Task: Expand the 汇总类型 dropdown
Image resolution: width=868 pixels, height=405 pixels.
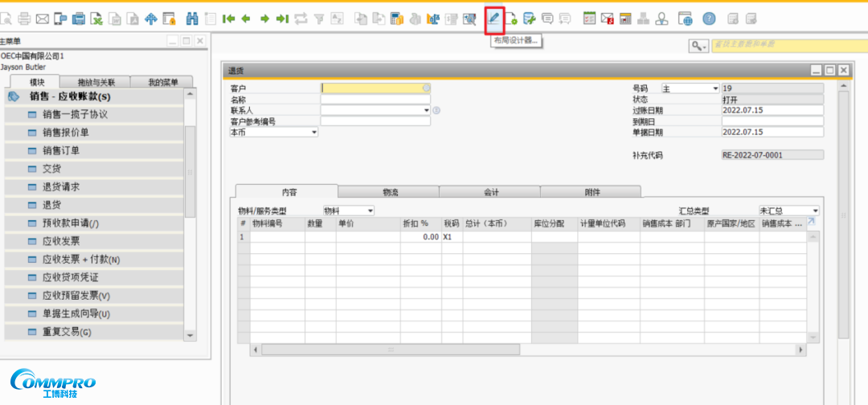Action: pos(814,211)
